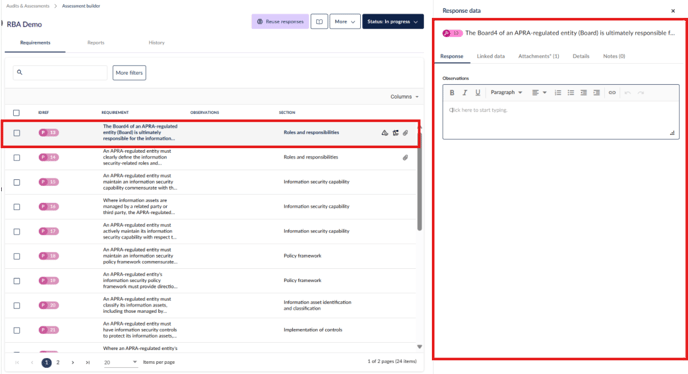Open the Notes (0) tab
The width and height of the screenshot is (688, 374).
pyautogui.click(x=614, y=56)
